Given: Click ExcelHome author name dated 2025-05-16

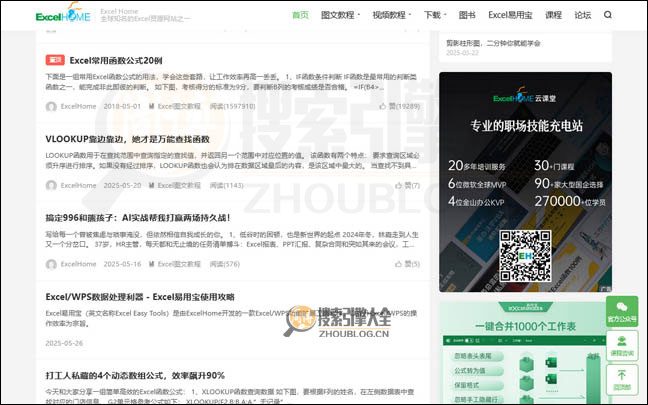Looking at the screenshot, I should 78,264.
